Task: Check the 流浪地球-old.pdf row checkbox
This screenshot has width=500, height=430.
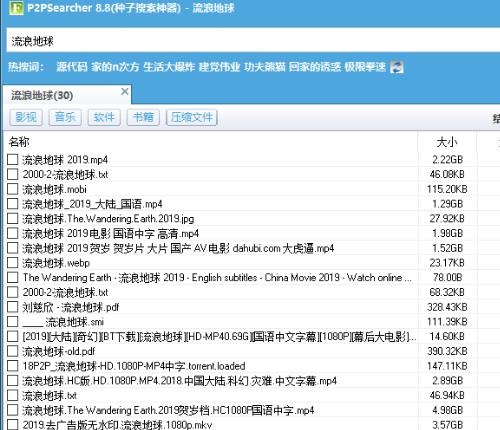Action: pos(13,351)
